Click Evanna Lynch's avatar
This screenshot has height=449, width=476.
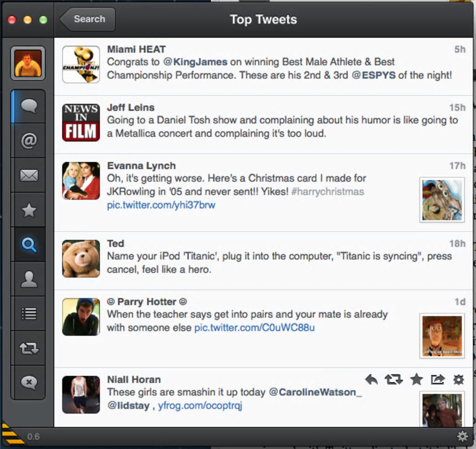pos(81,181)
